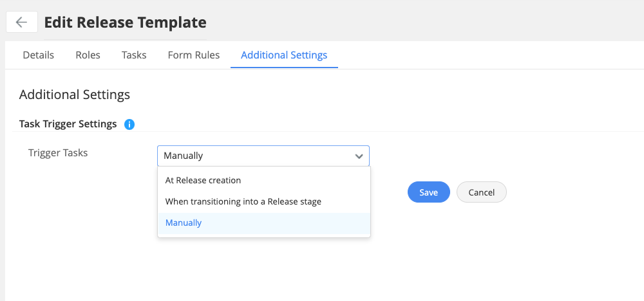This screenshot has height=301, width=644.
Task: Select the Additional Settings tab
Action: click(x=284, y=55)
